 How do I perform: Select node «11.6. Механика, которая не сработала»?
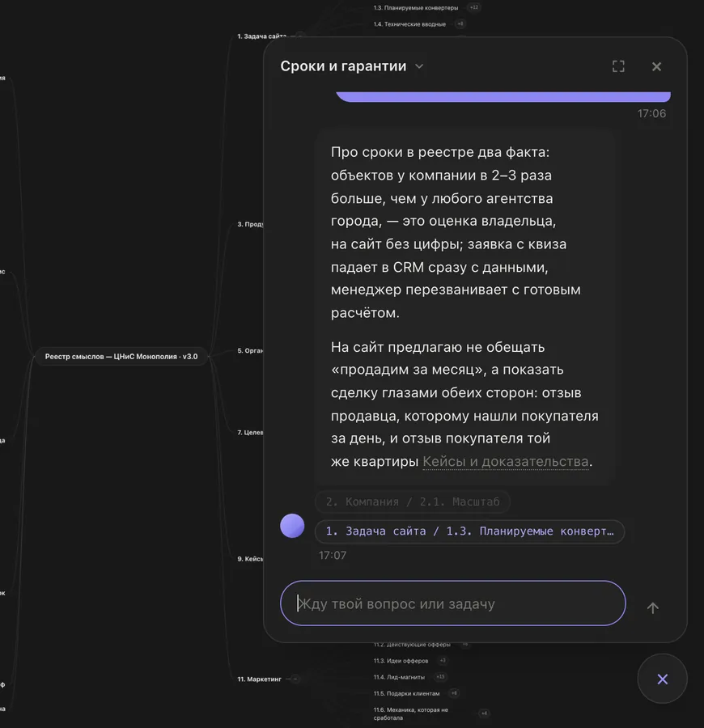tap(410, 713)
